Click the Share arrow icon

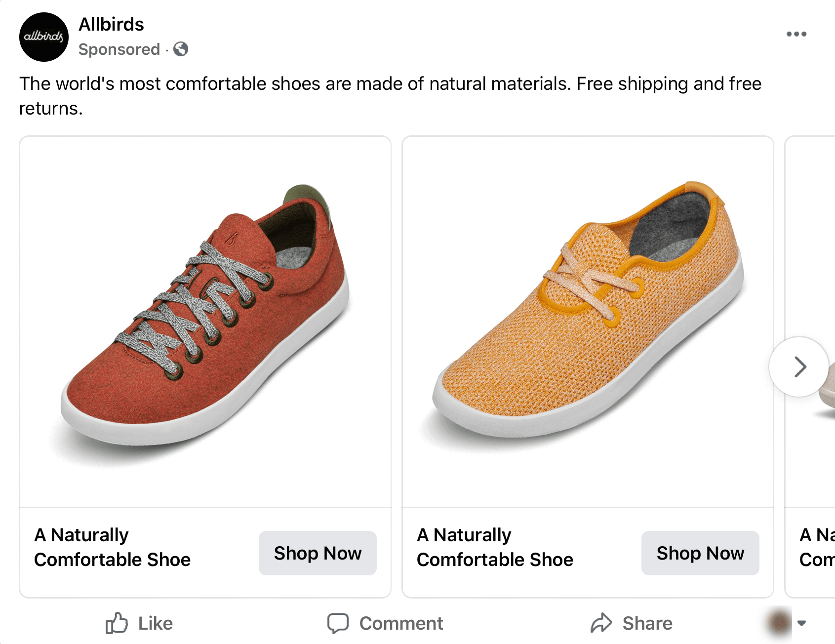[x=601, y=623]
